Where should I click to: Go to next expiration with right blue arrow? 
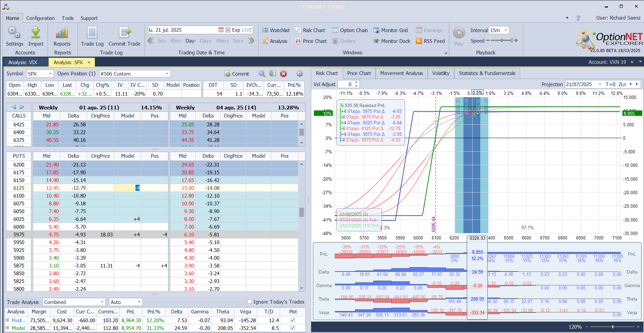[22, 107]
